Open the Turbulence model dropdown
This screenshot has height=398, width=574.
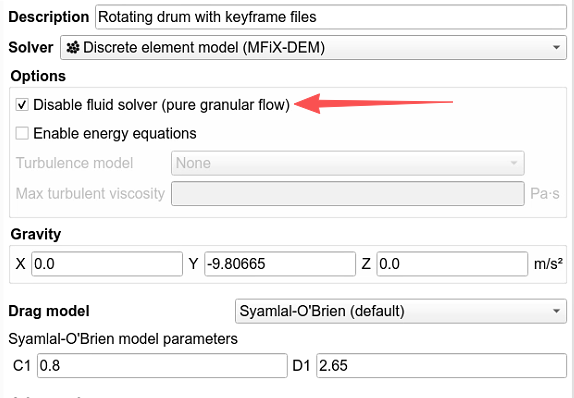pos(347,163)
